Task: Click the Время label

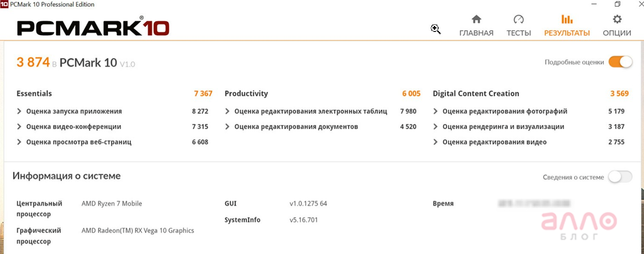Action: tap(443, 204)
